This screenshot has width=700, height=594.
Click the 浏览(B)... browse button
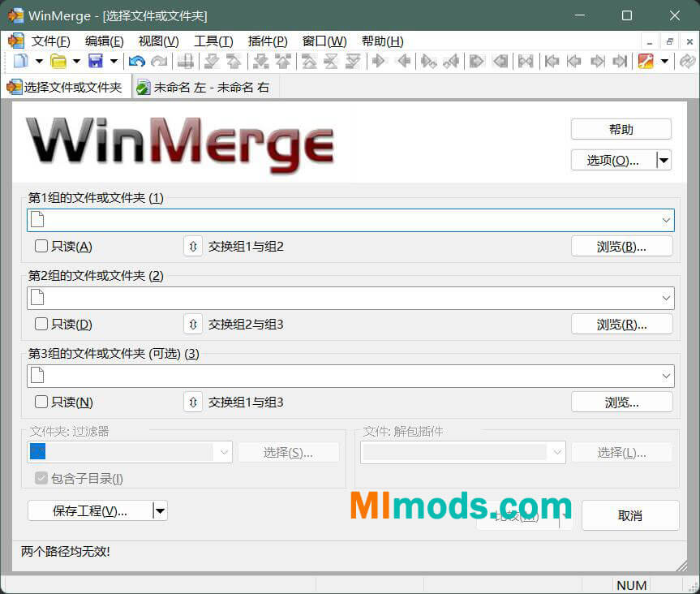click(x=621, y=246)
